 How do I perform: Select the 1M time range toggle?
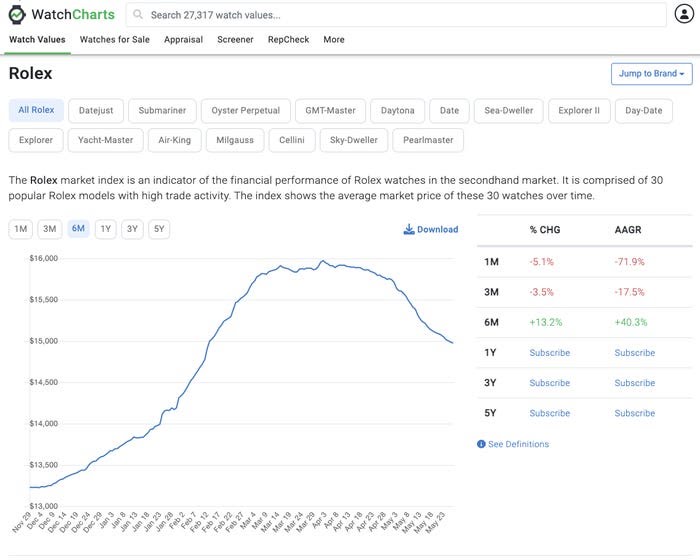[x=20, y=229]
